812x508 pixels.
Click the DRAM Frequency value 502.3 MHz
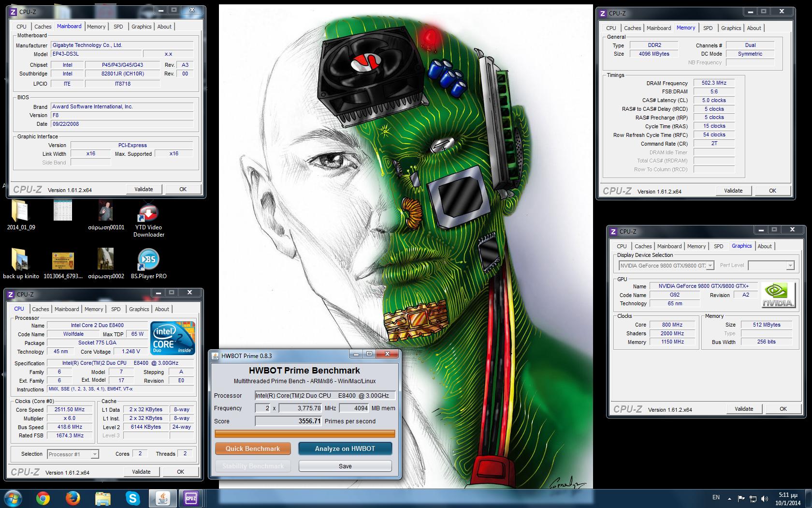click(x=714, y=83)
